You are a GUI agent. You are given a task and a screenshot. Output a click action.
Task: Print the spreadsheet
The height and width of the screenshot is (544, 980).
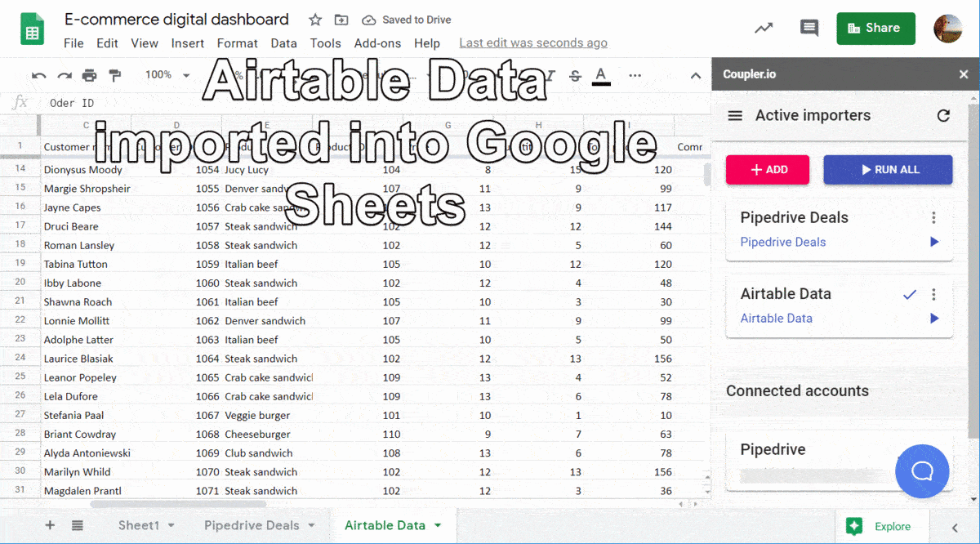click(x=88, y=74)
